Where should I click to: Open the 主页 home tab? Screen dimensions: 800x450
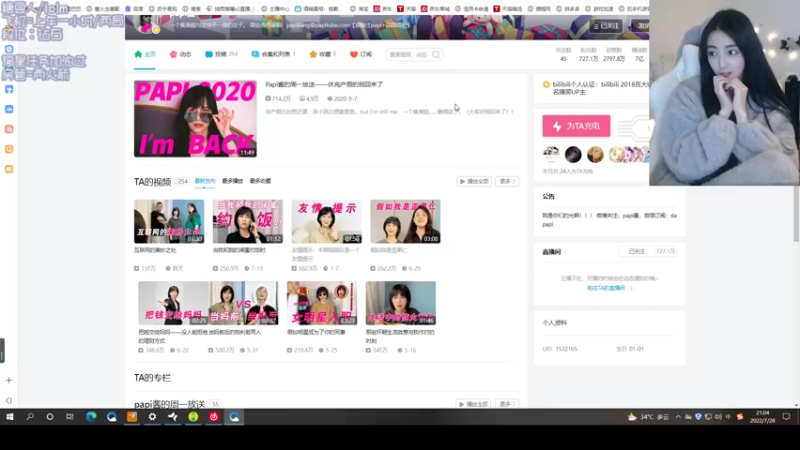click(x=145, y=54)
